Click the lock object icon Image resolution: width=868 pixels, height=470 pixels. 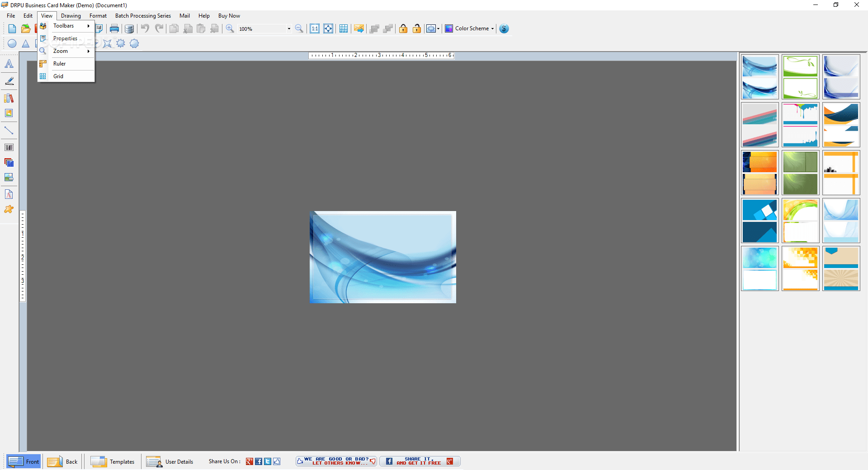pyautogui.click(x=403, y=28)
